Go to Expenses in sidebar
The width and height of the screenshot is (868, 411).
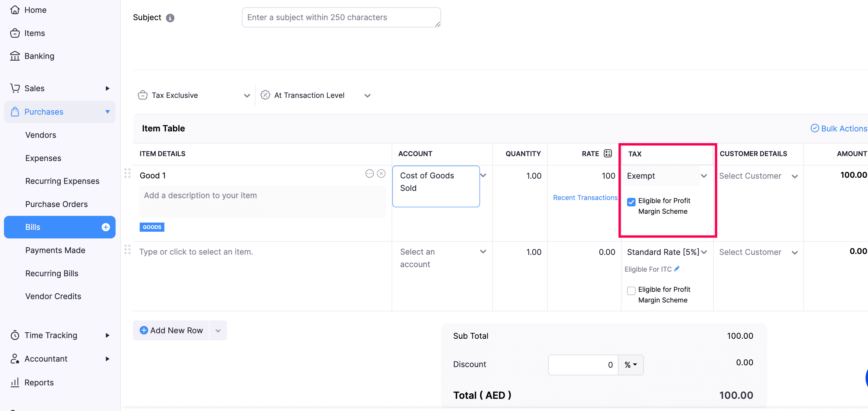pyautogui.click(x=43, y=158)
